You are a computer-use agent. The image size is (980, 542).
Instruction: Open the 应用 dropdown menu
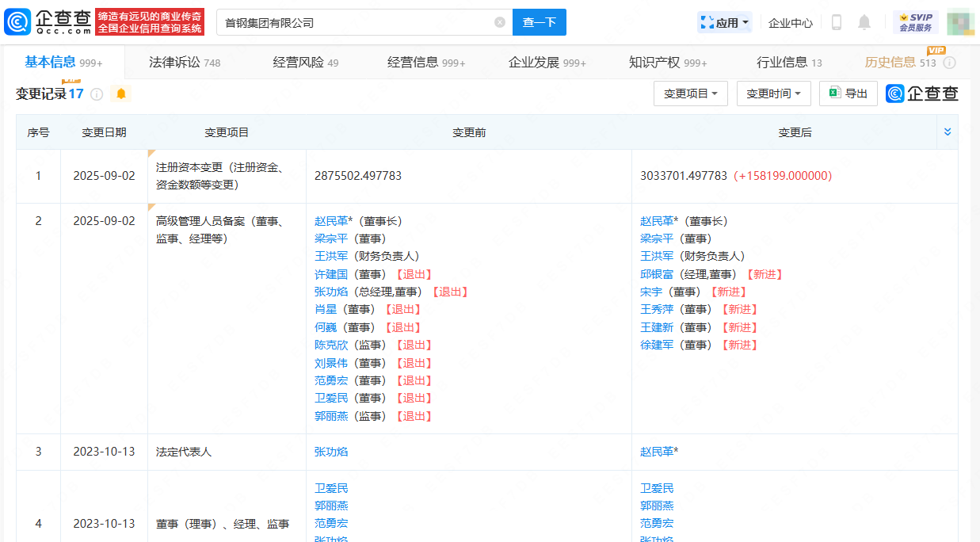[724, 22]
